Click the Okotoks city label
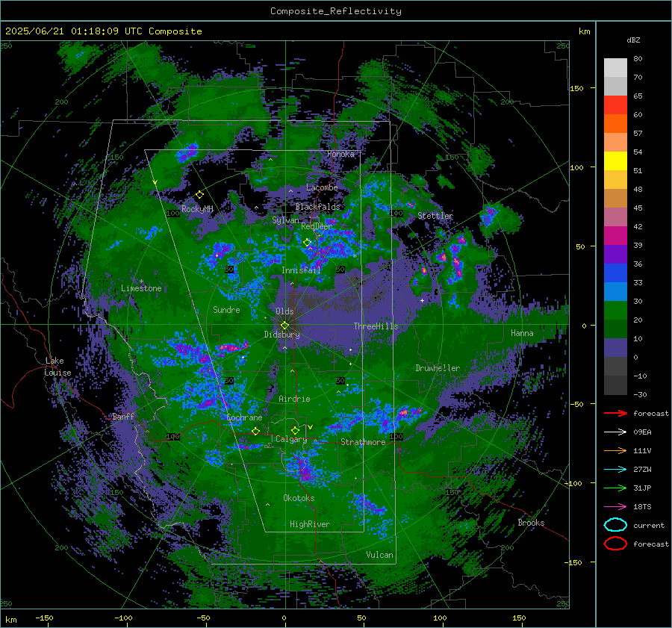Viewport: 672px width, 628px height. pos(299,498)
